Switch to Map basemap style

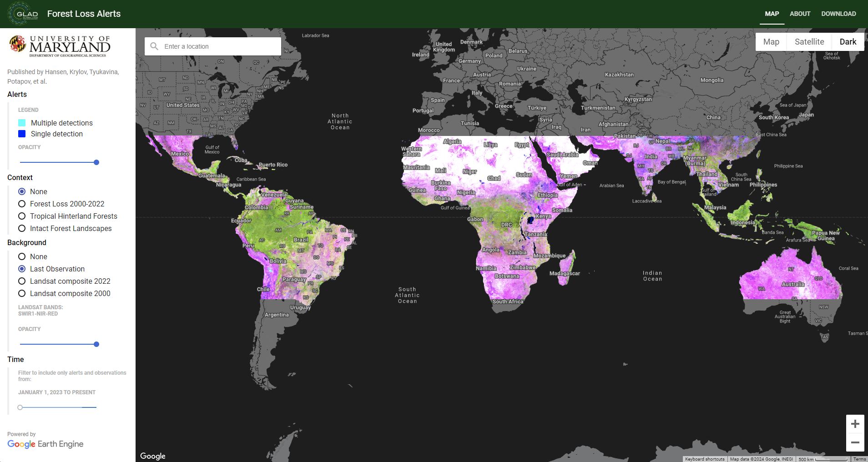[771, 42]
